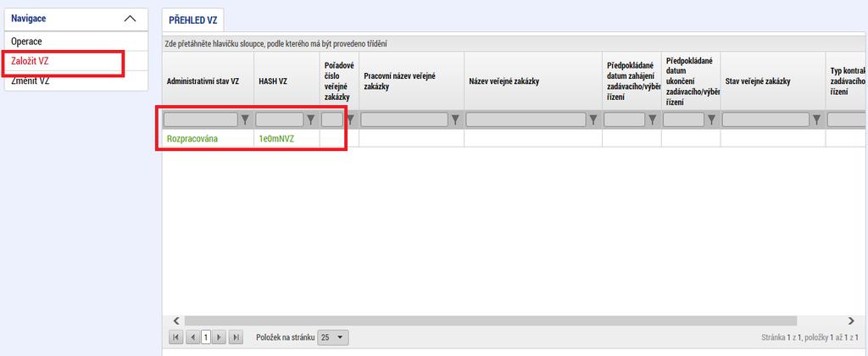Open the Rozpracována row cell
Screen dimensions: 868x356
[x=209, y=138]
